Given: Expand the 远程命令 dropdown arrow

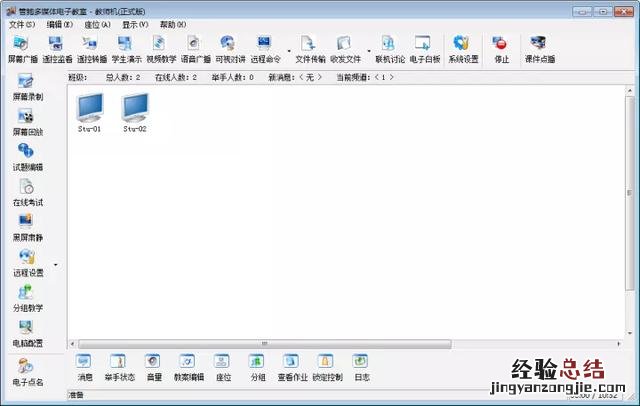Looking at the screenshot, I should [289, 51].
